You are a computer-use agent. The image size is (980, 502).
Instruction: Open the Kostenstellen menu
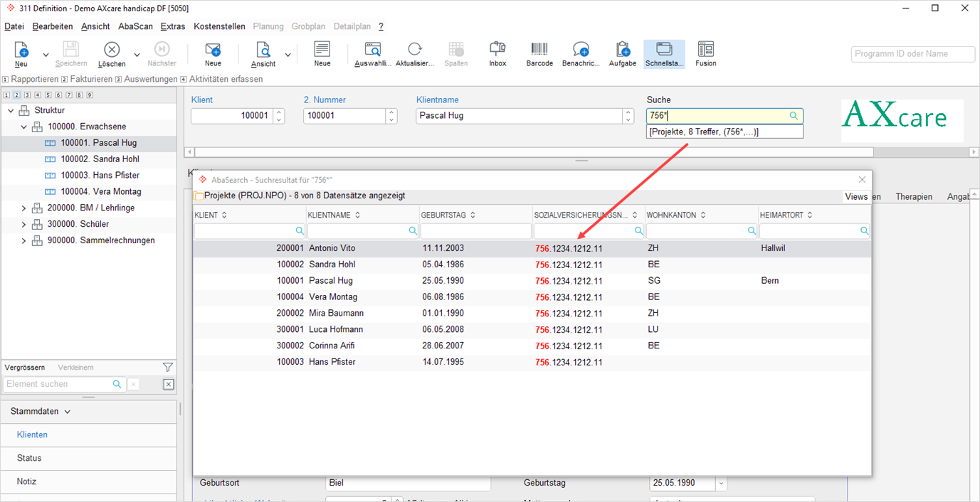click(x=219, y=26)
